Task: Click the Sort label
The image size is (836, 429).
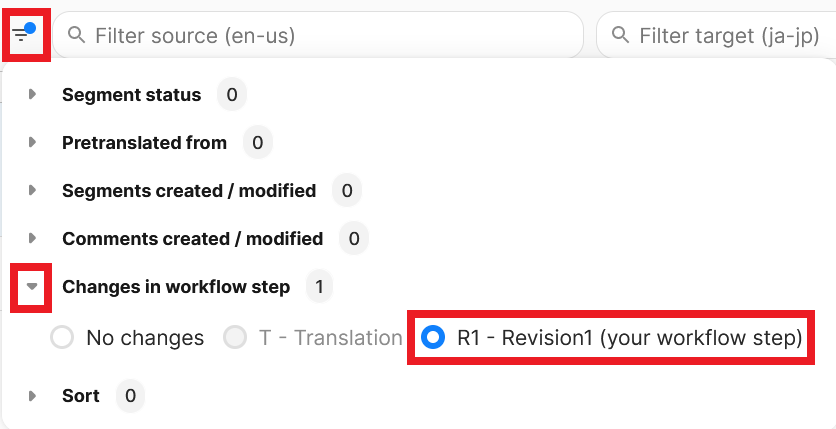Action: click(81, 396)
